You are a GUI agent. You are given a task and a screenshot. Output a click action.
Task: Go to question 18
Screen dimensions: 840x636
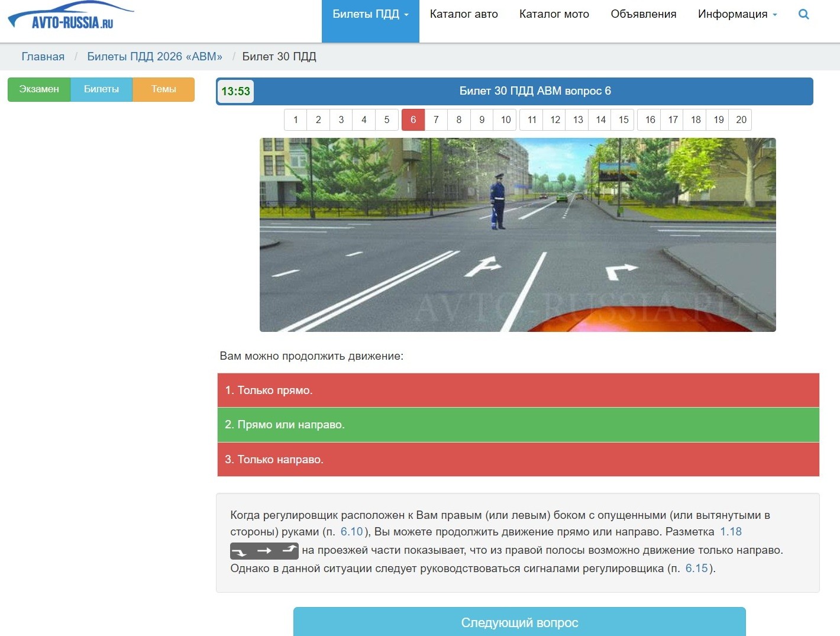[x=696, y=120]
